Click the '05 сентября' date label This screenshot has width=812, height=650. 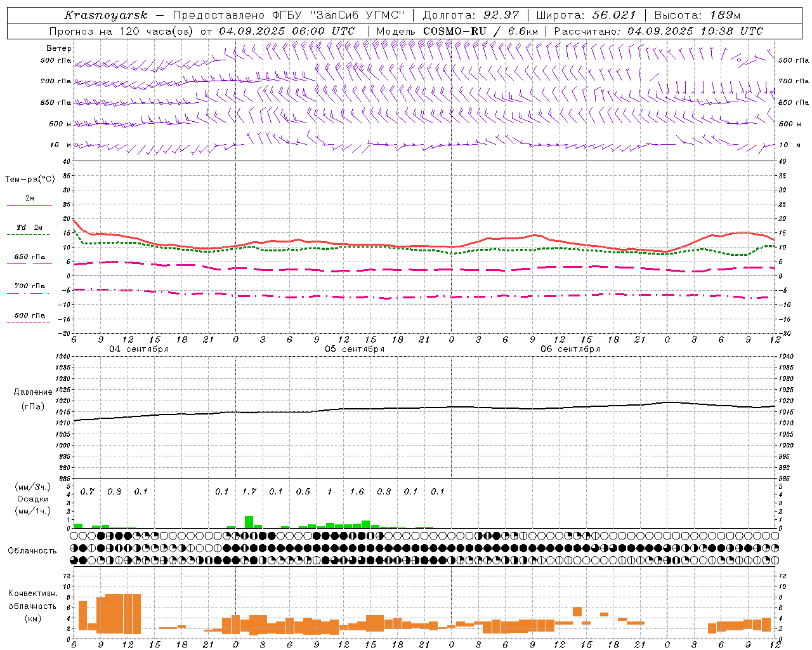coord(355,348)
